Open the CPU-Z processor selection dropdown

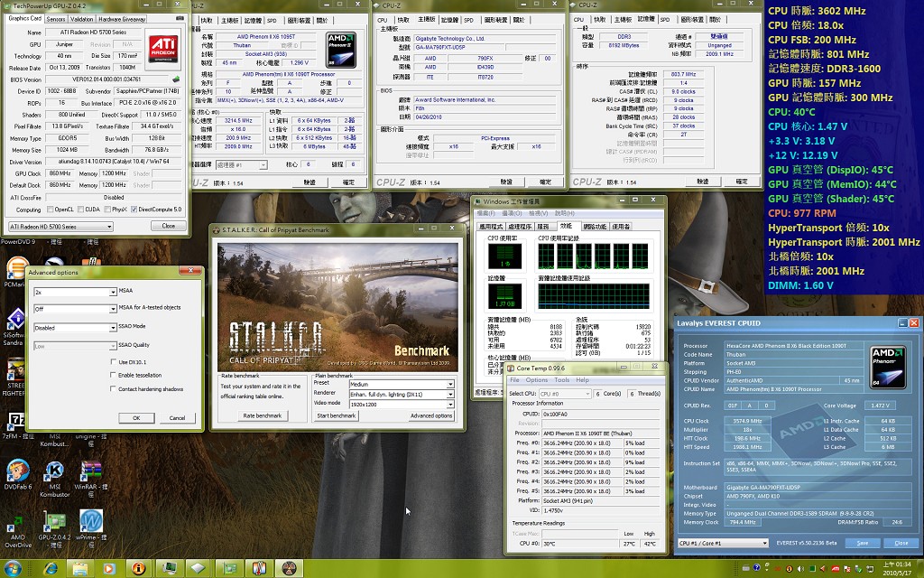242,165
